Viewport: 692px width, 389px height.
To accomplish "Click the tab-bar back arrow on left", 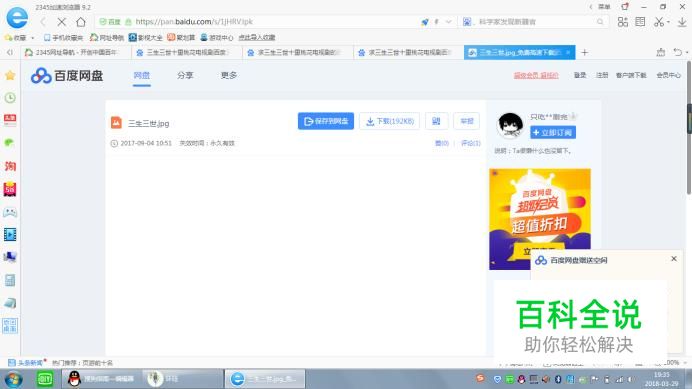I will (10, 53).
